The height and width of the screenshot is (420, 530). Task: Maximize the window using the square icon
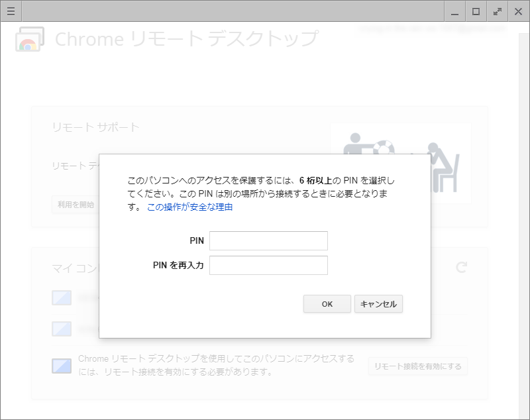[476, 11]
